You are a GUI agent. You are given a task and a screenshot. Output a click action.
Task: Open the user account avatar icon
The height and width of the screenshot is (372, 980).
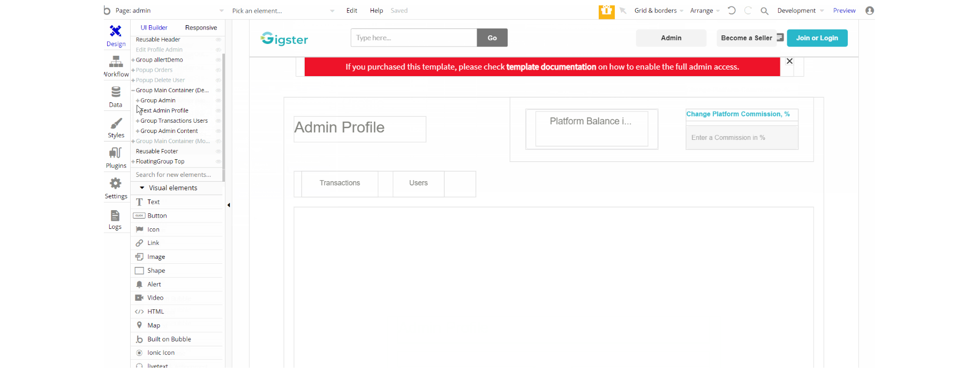(x=870, y=10)
